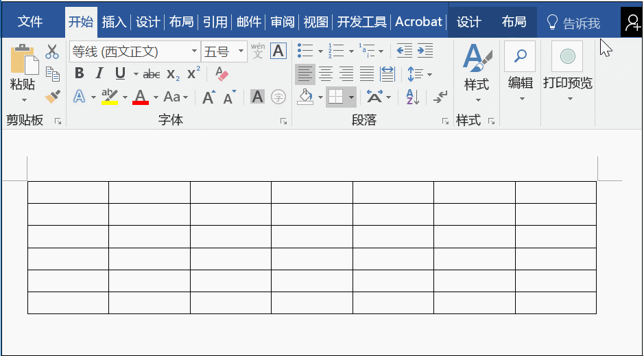Click the Grow Font icon
This screenshot has height=356, width=644.
point(208,97)
